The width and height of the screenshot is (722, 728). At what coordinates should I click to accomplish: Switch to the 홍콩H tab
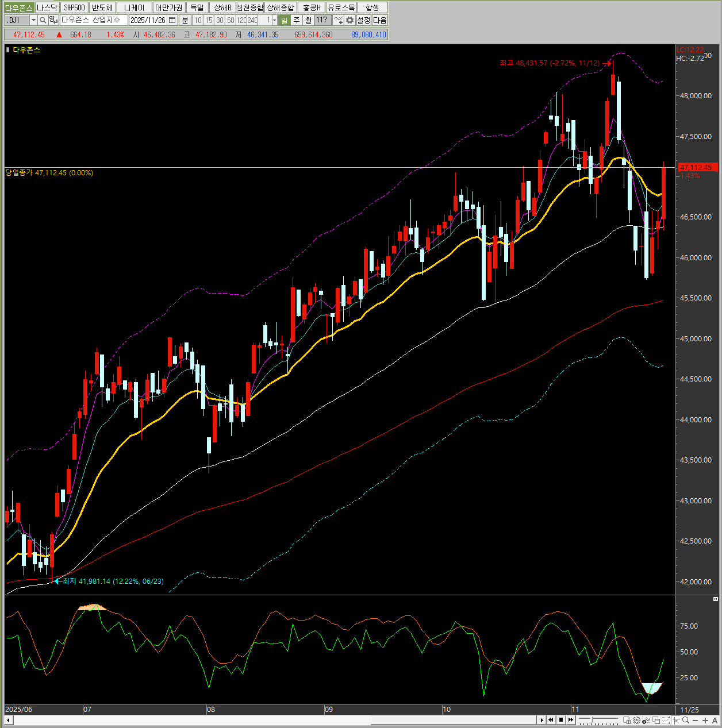pyautogui.click(x=312, y=7)
